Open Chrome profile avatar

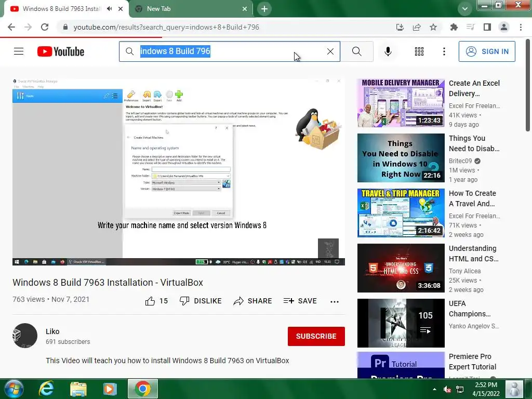click(x=504, y=27)
